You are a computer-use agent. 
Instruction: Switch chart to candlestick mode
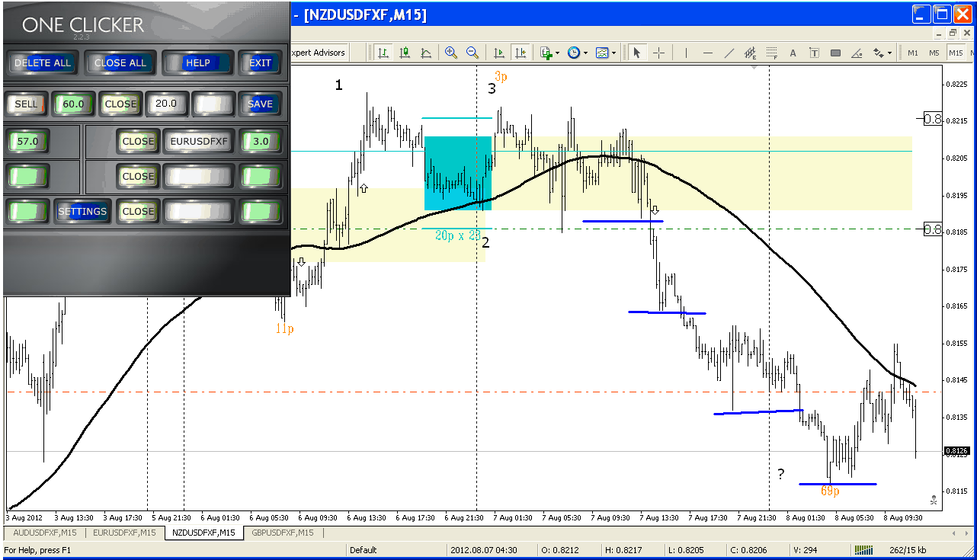pos(405,53)
